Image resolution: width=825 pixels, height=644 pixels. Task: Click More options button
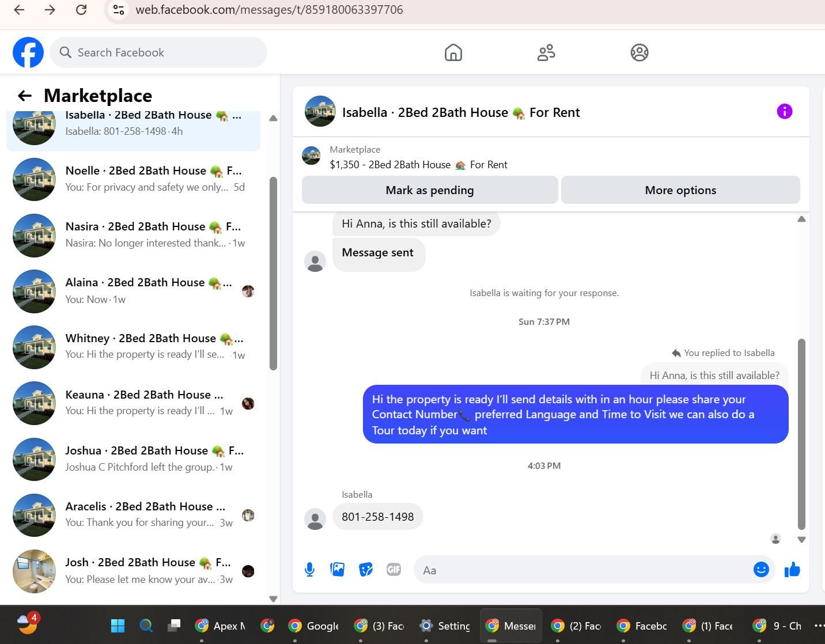(x=680, y=190)
